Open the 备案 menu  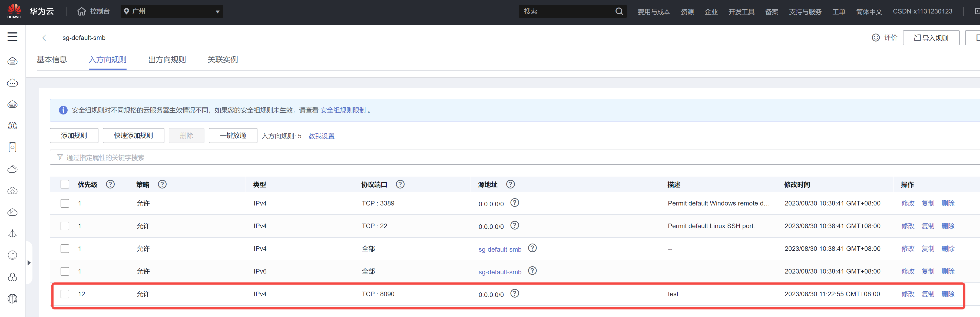click(x=772, y=12)
